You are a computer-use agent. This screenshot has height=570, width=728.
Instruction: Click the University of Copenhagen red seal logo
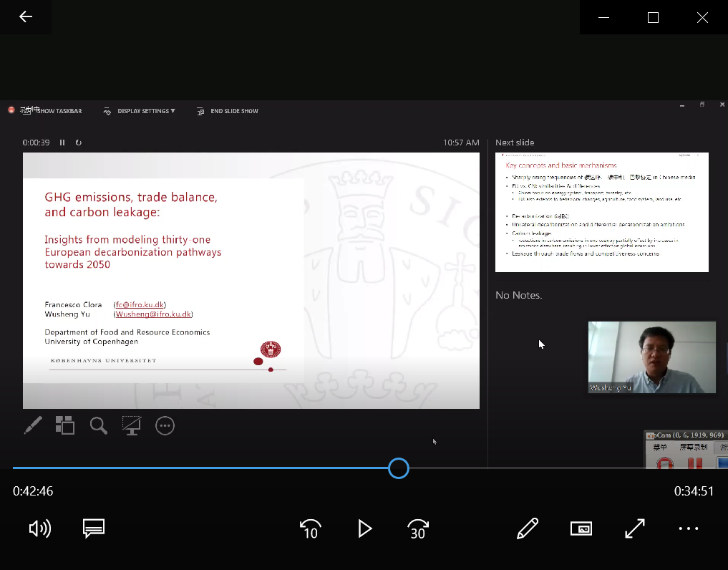270,349
